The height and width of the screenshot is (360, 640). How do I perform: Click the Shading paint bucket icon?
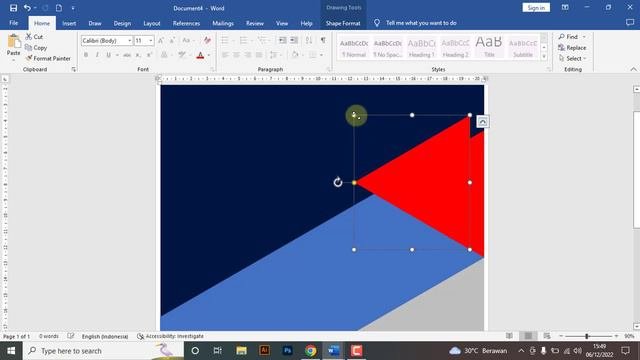[x=294, y=55]
